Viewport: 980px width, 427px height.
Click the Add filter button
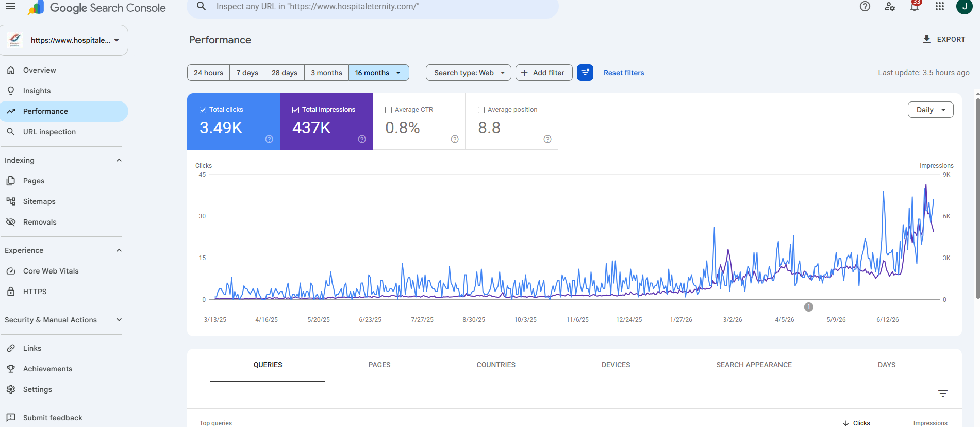(x=544, y=73)
